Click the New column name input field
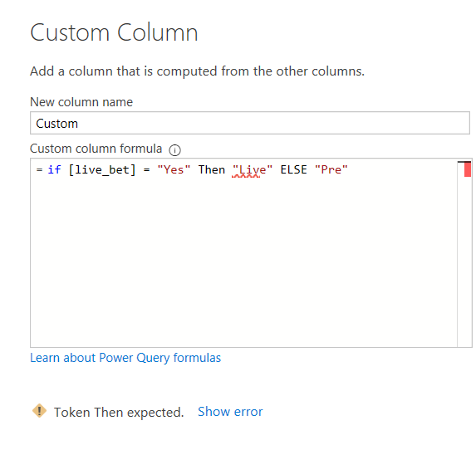 [x=250, y=123]
